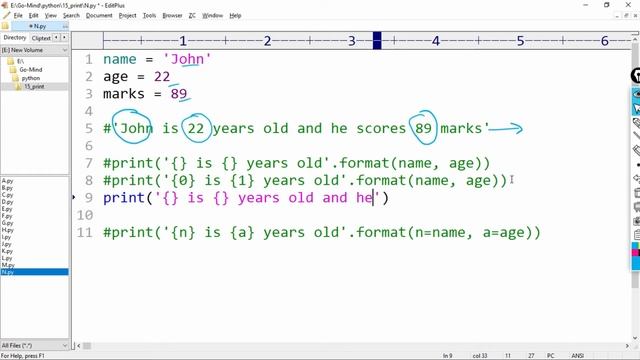The width and height of the screenshot is (640, 360).
Task: Select D.py in the file list
Action: (7, 202)
